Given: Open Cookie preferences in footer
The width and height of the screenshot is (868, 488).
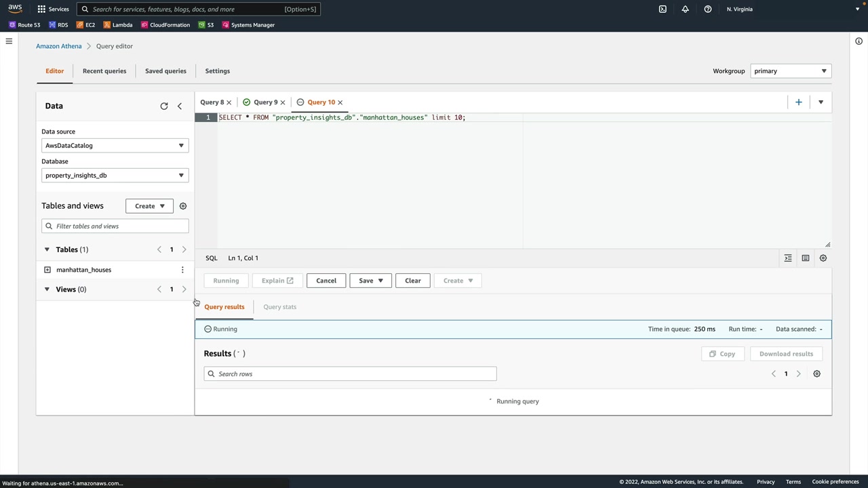Looking at the screenshot, I should tap(835, 482).
